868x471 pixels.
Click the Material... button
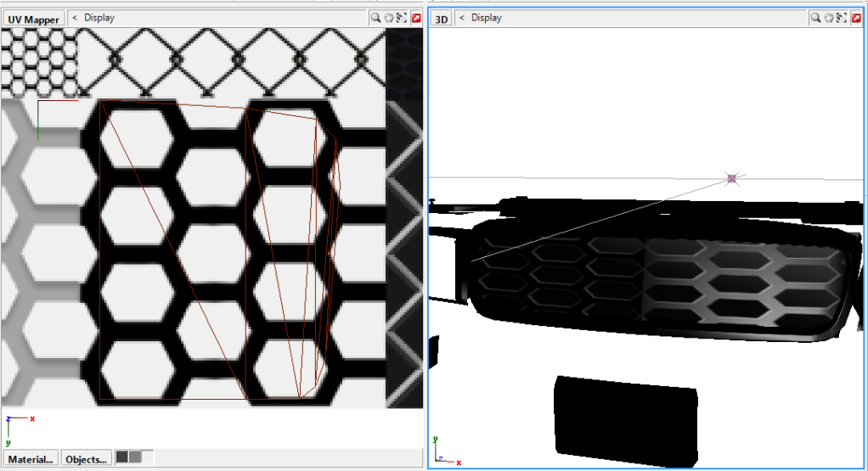pos(30,458)
